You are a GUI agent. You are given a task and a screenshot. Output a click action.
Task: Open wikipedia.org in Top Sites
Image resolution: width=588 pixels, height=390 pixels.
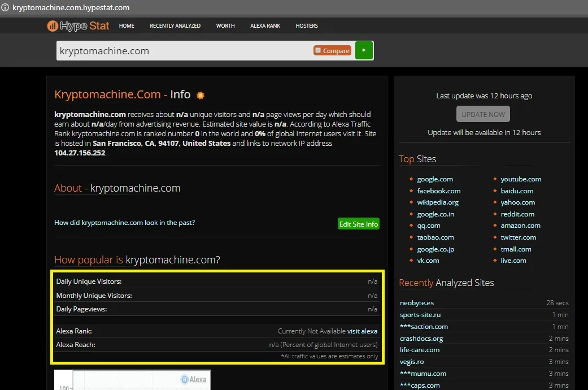[x=438, y=202]
